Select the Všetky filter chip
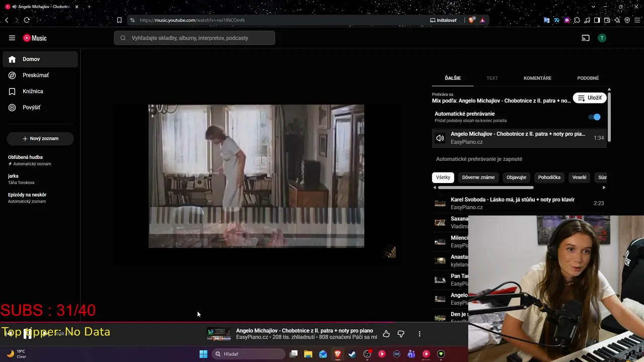 point(443,177)
